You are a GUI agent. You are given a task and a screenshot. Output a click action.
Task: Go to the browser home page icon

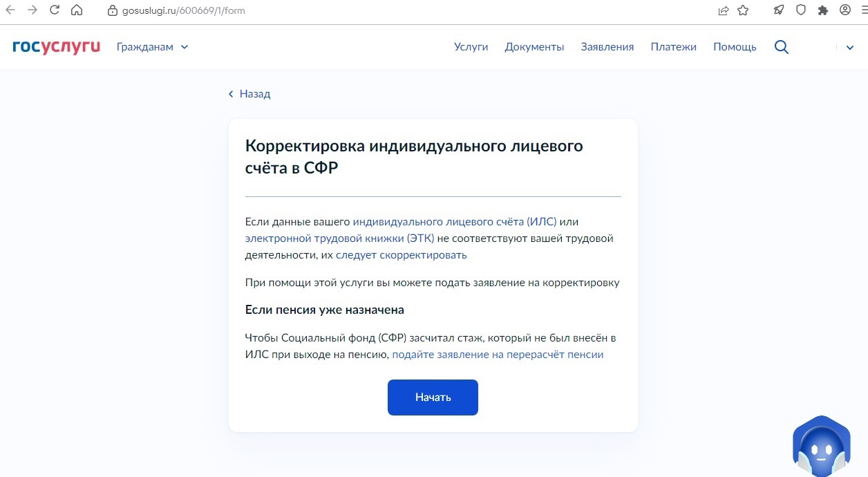tap(77, 10)
